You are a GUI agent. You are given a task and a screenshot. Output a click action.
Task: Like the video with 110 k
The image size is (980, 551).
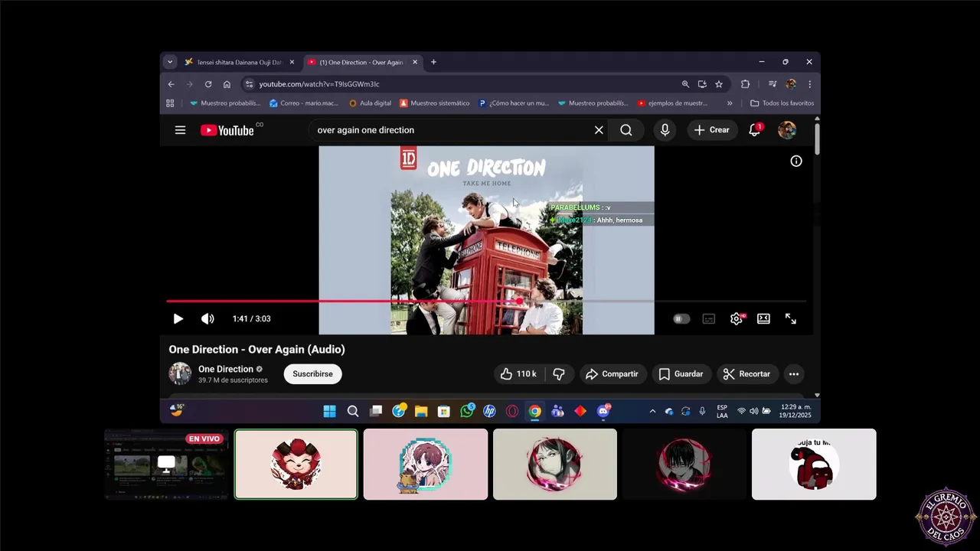(518, 374)
